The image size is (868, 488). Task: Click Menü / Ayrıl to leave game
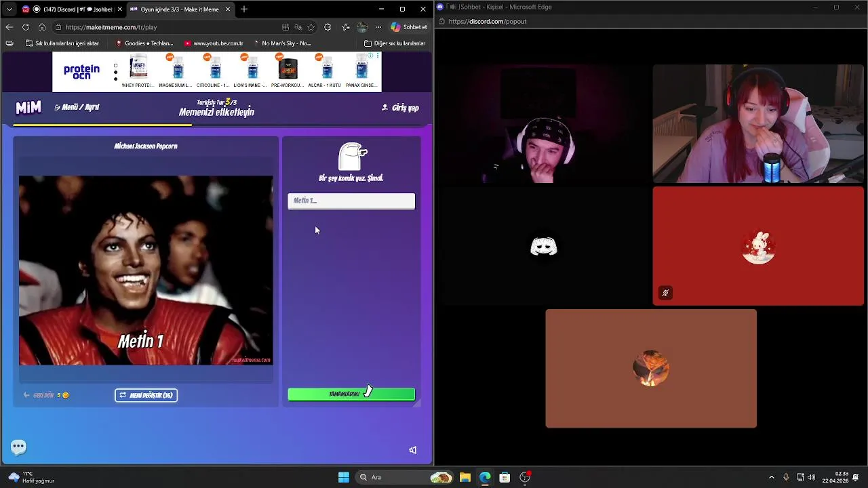click(x=77, y=107)
